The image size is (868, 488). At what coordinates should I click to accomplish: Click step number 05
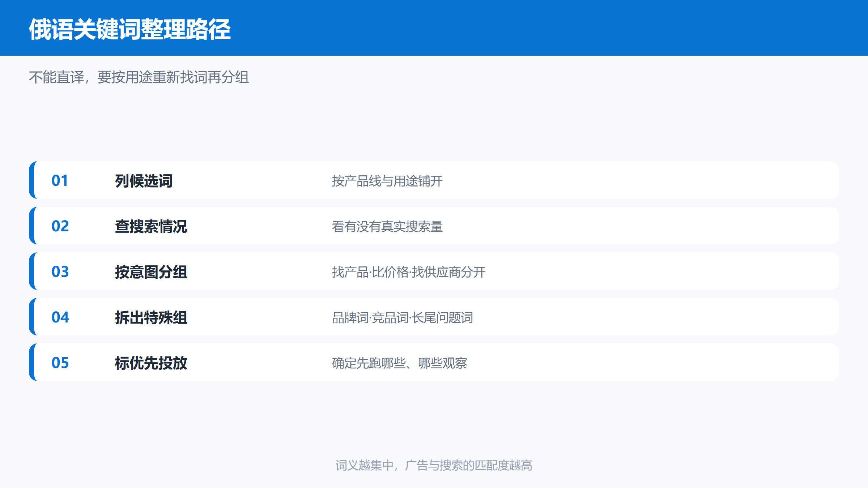click(60, 363)
